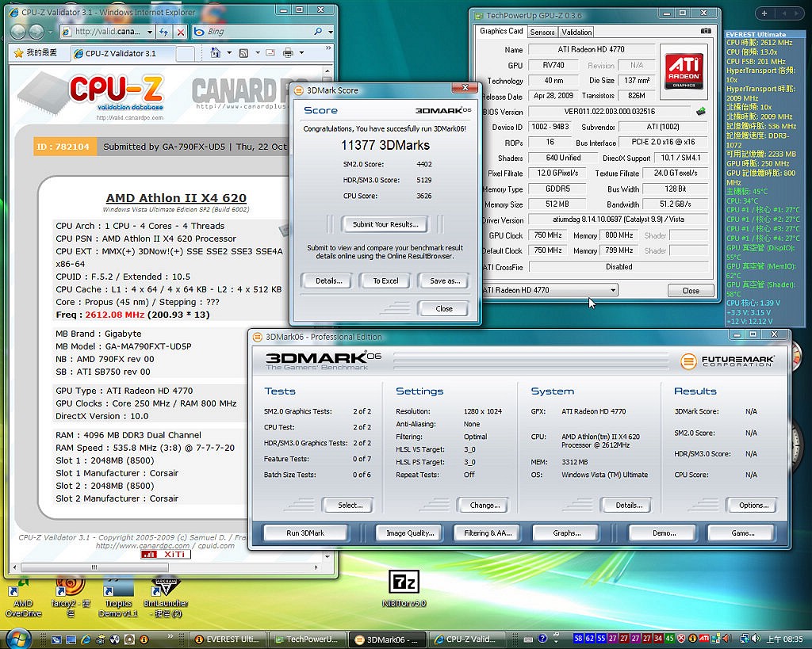Select the CPU-Z Validator 3.1 browser tab
812x649 pixels.
123,53
